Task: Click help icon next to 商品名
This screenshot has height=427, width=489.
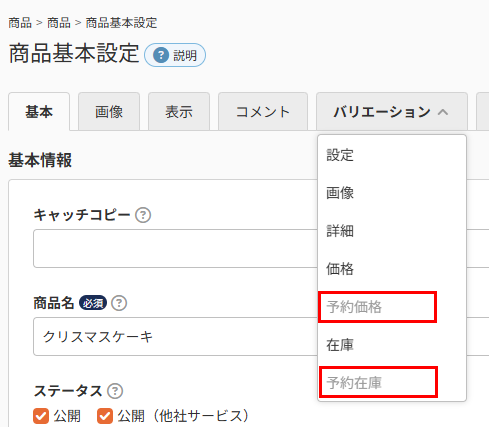Action: point(119,303)
